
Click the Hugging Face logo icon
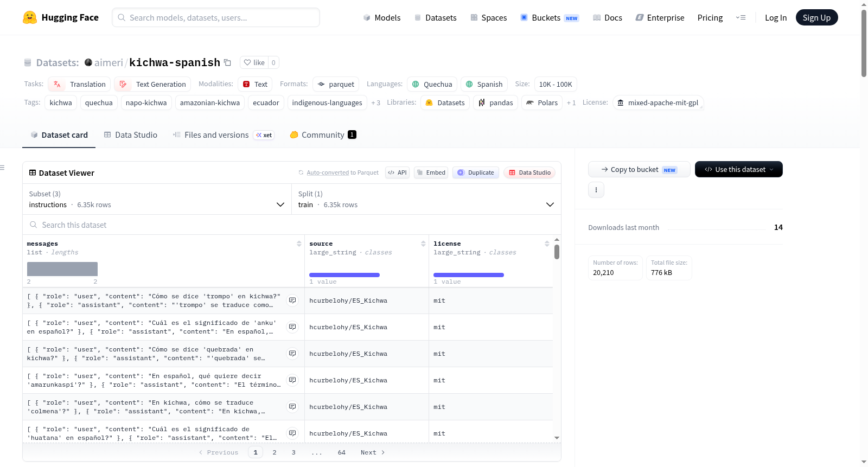pyautogui.click(x=30, y=17)
